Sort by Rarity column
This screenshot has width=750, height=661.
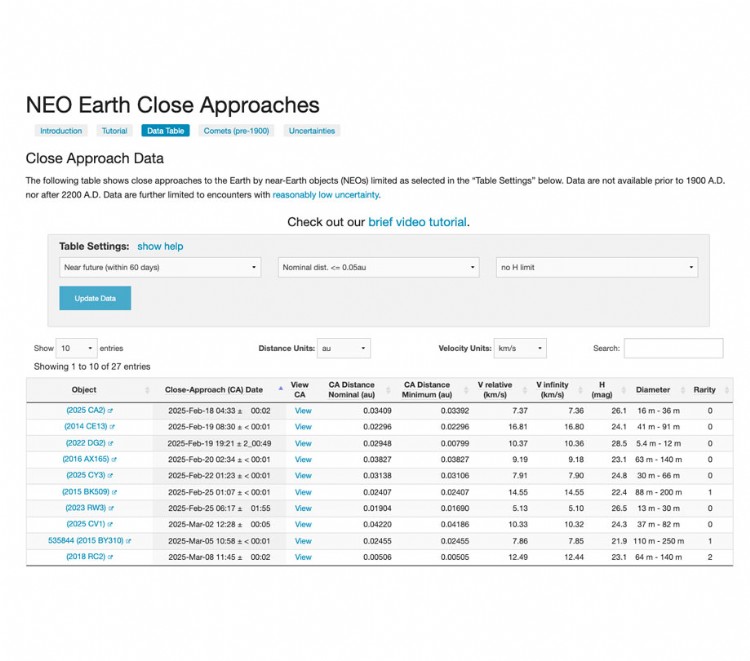coord(710,390)
